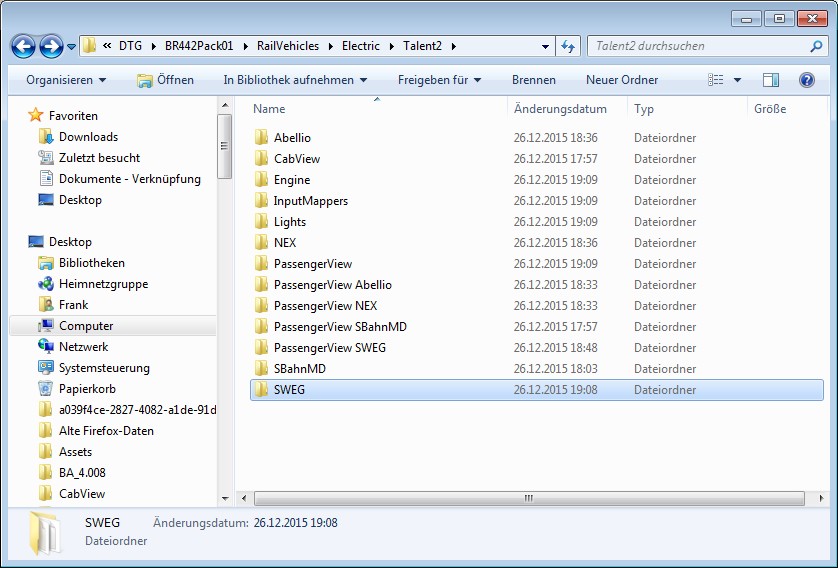Open Bibliotheken in the navigation pane
This screenshot has width=838, height=568.
click(x=91, y=263)
